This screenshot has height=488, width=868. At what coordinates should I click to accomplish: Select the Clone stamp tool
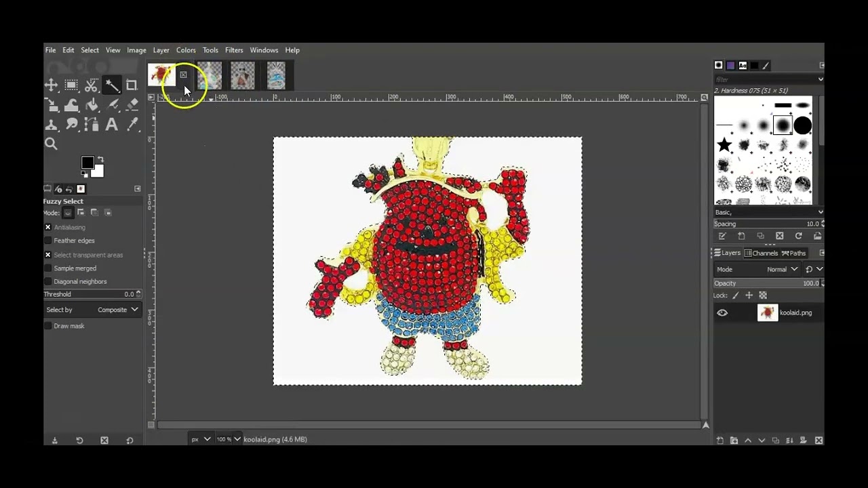pos(51,125)
